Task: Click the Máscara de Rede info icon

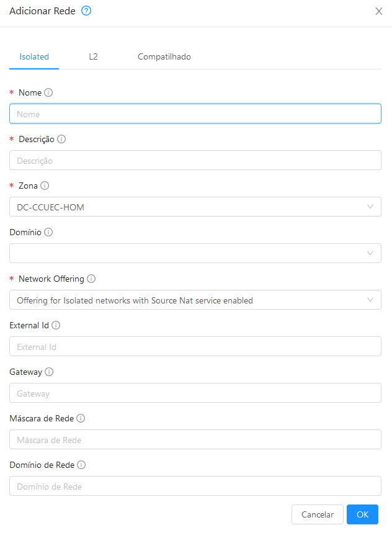Action: coord(81,418)
